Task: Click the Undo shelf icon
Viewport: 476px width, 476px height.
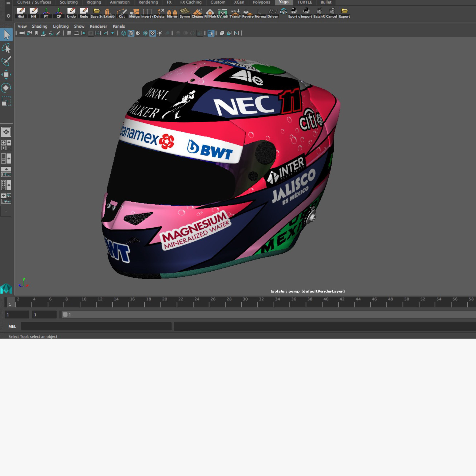Action: 71,13
